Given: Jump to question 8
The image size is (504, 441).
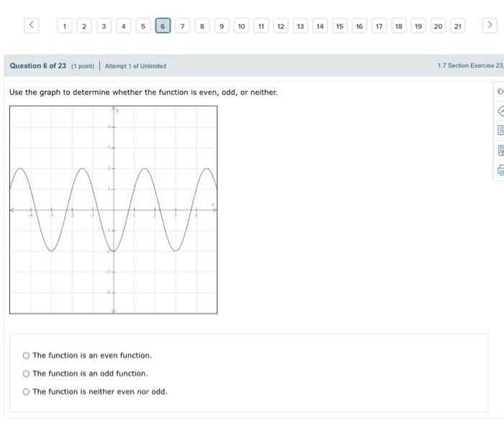Looking at the screenshot, I should (202, 26).
